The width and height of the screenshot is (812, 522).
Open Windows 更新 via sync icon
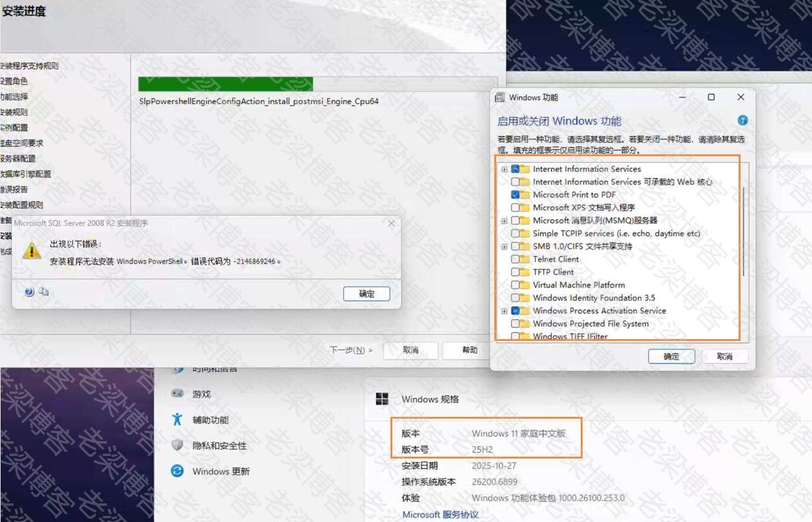pyautogui.click(x=178, y=471)
